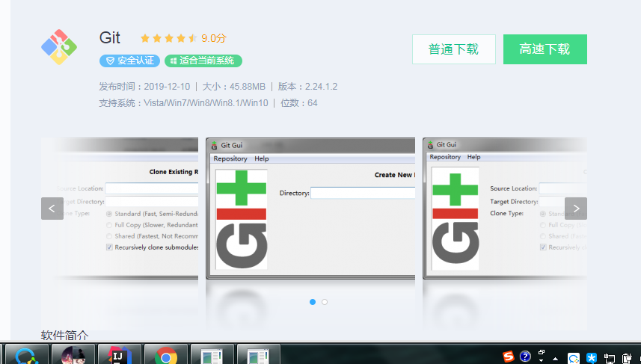Image resolution: width=641 pixels, height=364 pixels.
Task: Click the blue question mark help tray icon
Action: pos(525,357)
